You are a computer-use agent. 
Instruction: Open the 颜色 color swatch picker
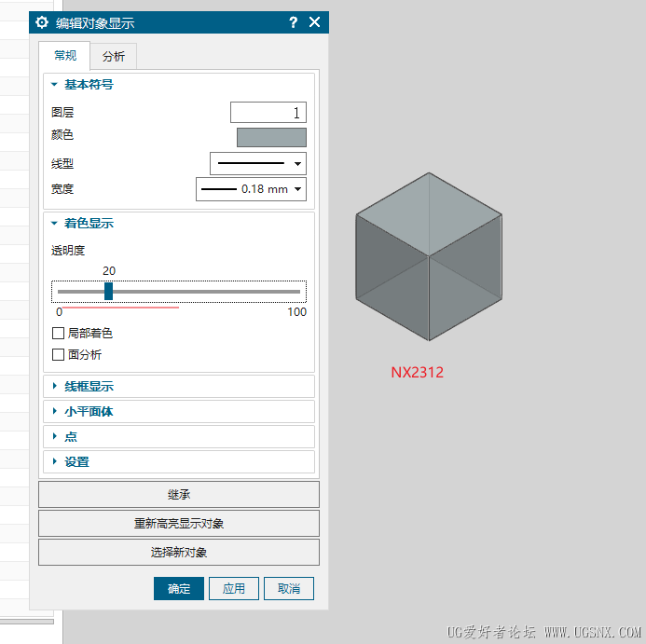[271, 137]
